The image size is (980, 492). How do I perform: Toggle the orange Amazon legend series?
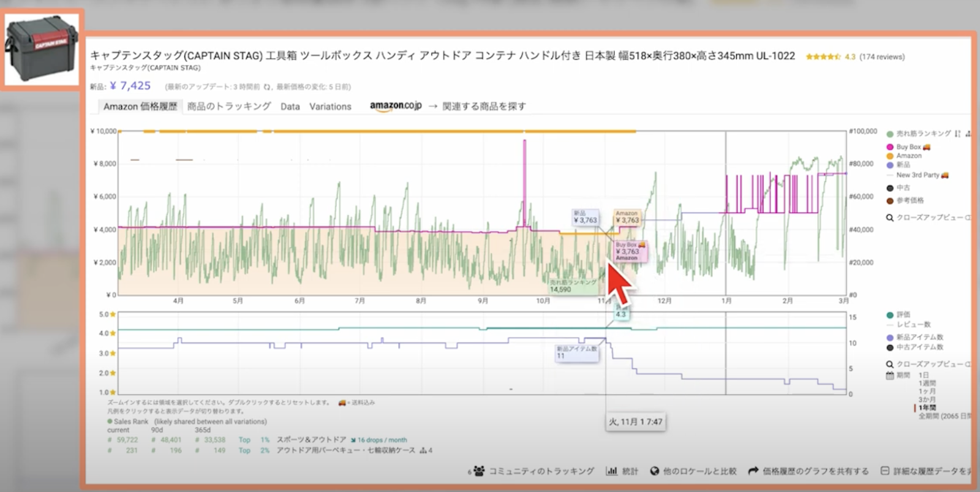point(908,156)
